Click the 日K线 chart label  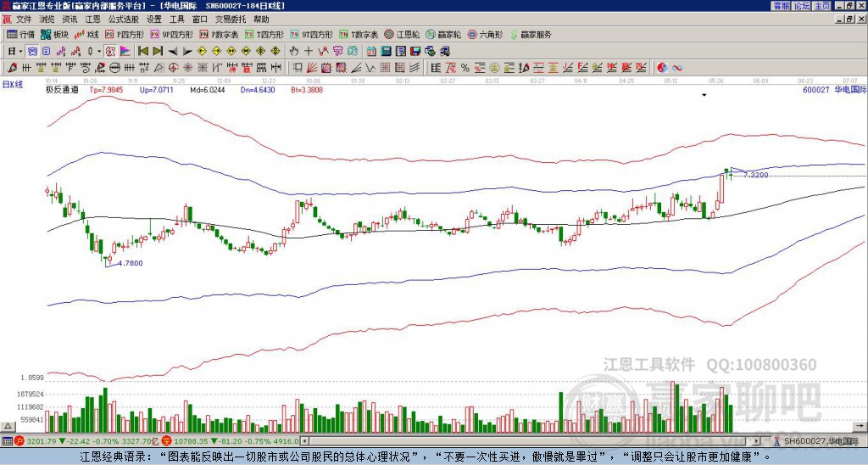pos(12,84)
